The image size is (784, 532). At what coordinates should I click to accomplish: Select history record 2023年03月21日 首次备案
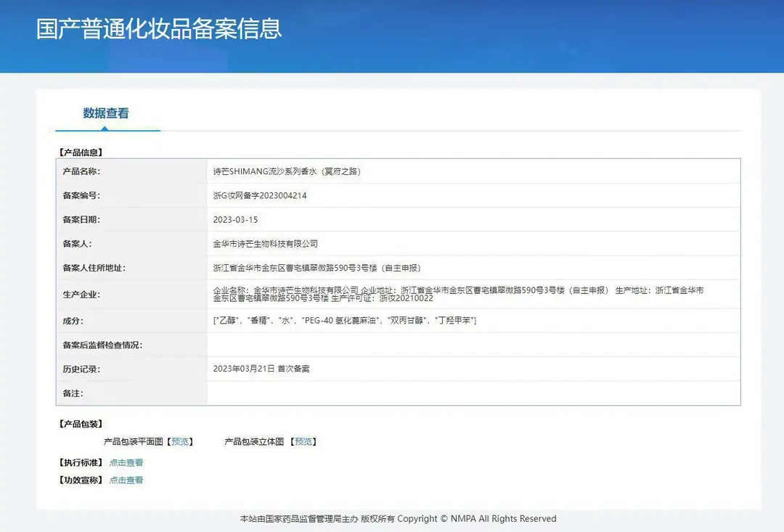261,369
